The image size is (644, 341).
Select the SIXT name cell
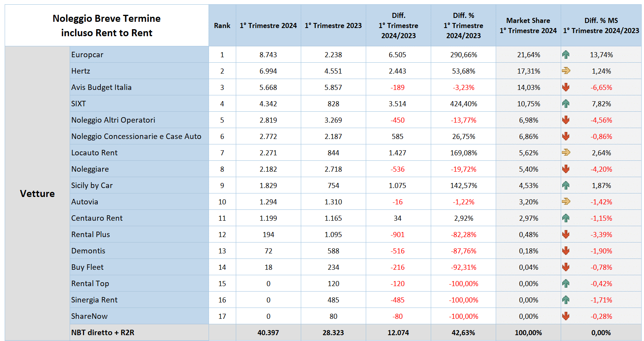point(139,104)
